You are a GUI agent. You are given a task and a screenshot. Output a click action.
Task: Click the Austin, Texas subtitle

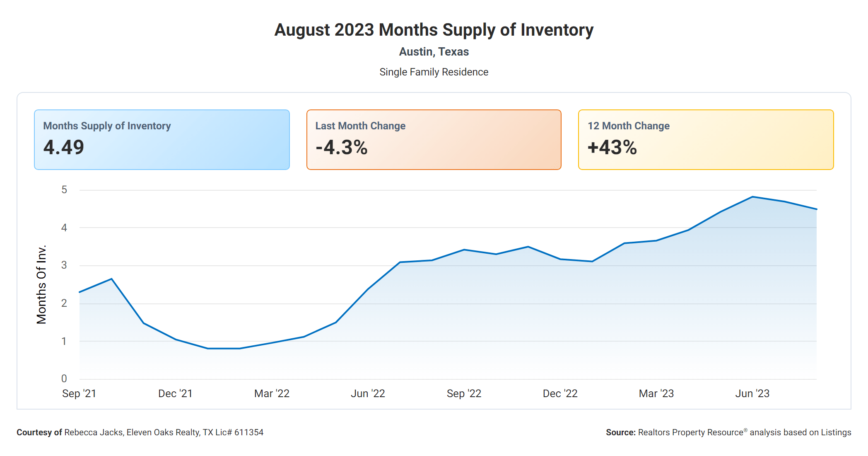[434, 52]
